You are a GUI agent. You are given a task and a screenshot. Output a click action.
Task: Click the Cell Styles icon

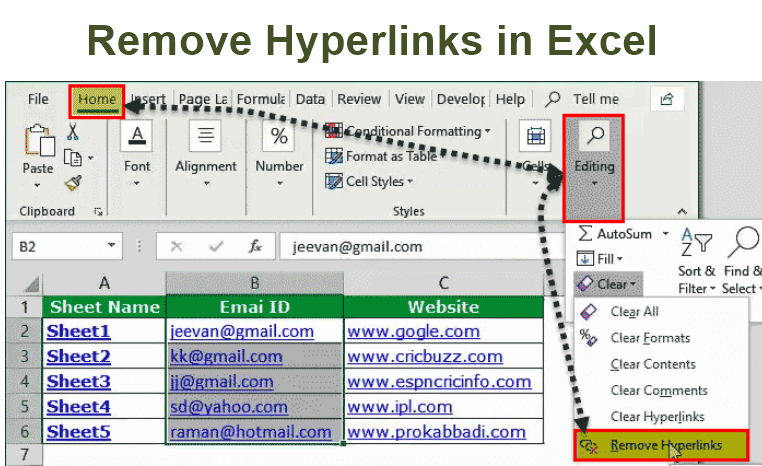point(334,181)
